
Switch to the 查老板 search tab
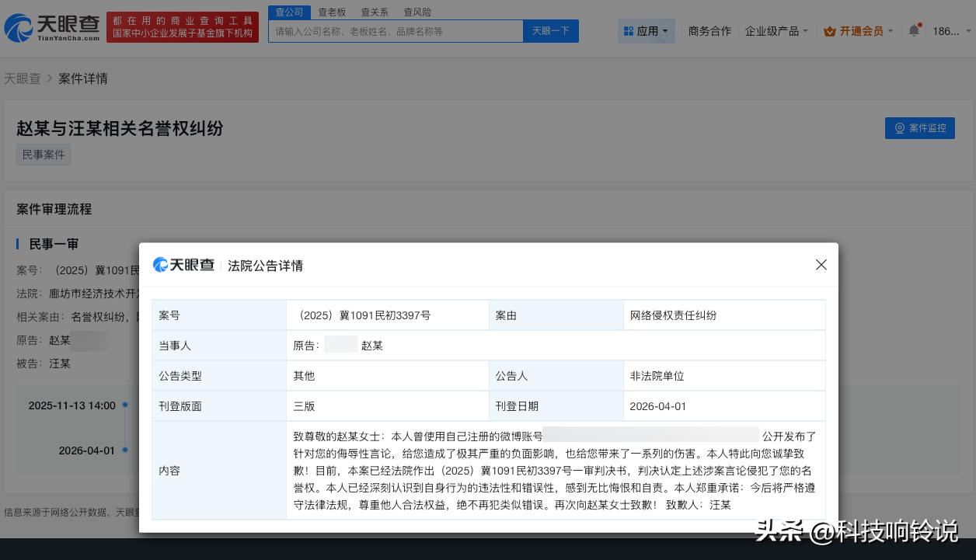tap(332, 12)
